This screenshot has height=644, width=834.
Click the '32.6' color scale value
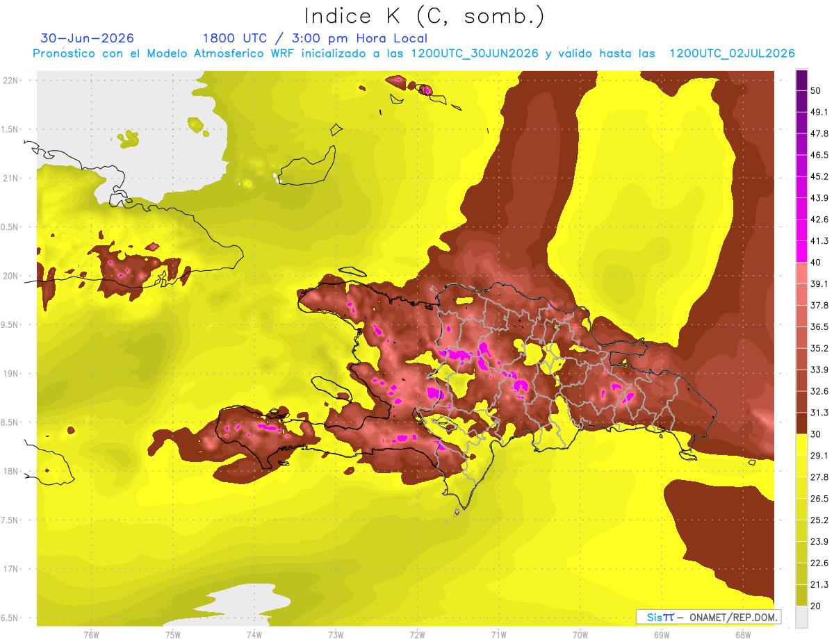coord(819,391)
